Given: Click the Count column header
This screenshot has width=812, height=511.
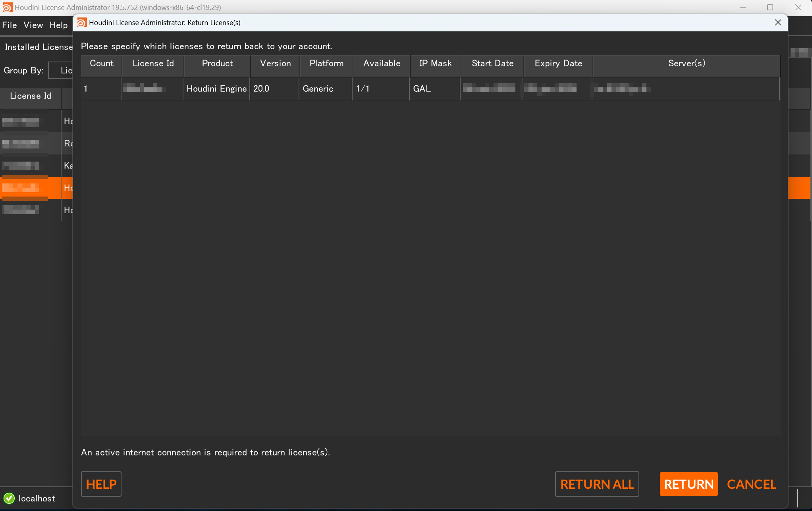Looking at the screenshot, I should 102,64.
